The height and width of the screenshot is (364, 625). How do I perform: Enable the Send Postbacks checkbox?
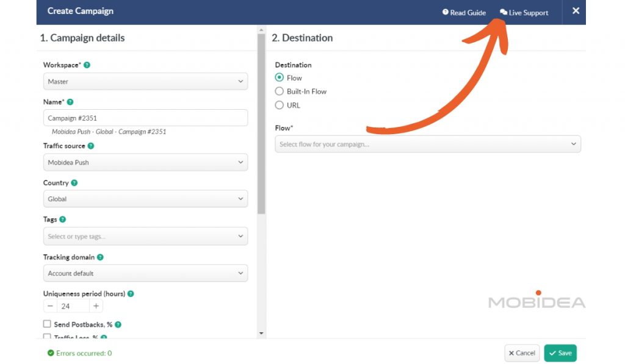click(47, 324)
